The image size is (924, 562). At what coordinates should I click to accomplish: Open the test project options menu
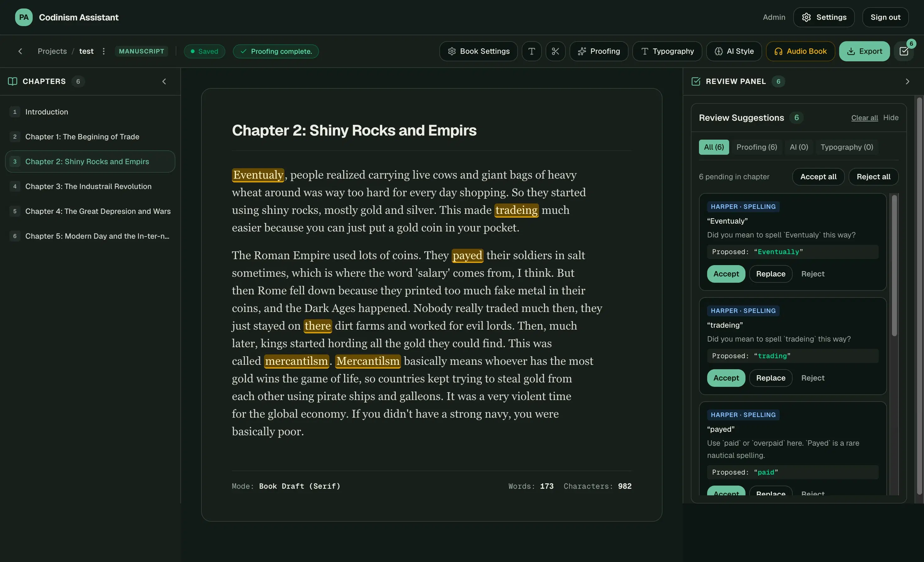(x=103, y=51)
